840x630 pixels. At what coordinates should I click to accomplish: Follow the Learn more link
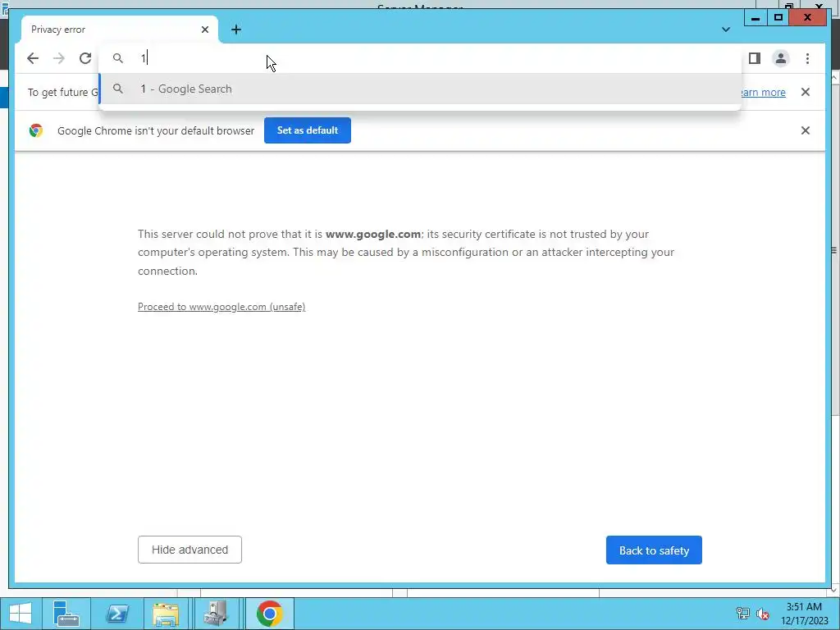[763, 92]
